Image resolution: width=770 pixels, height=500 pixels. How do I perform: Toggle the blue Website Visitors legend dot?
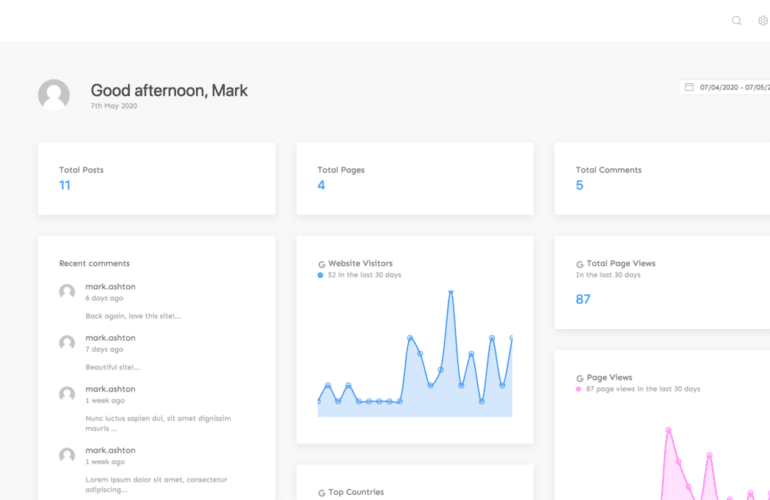[320, 275]
